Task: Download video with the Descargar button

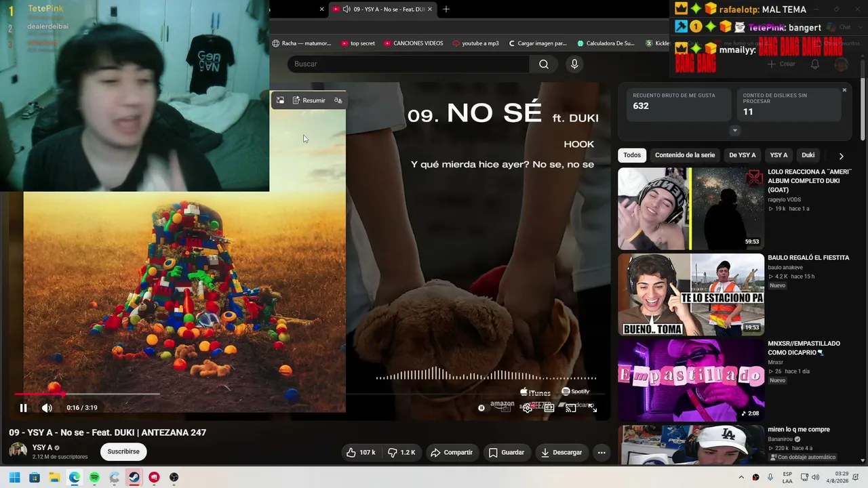Action: click(561, 452)
